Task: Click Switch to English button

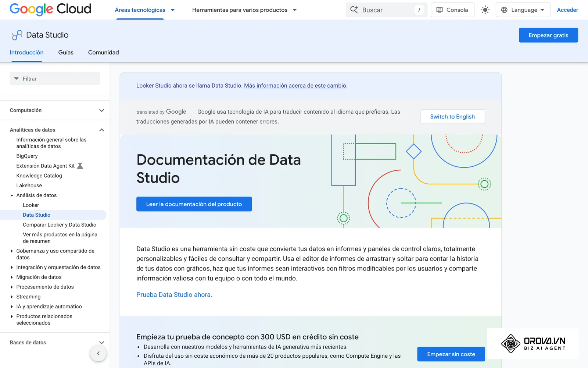Action: [452, 117]
